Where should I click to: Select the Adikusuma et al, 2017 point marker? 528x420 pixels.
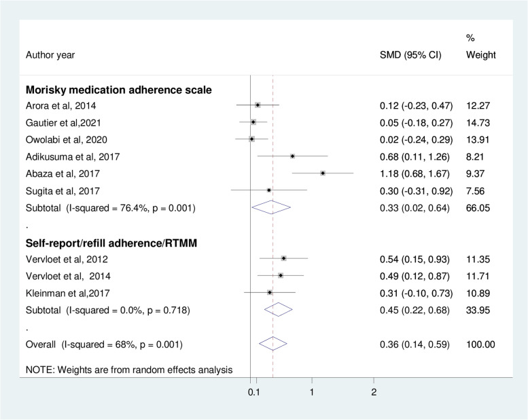292,156
